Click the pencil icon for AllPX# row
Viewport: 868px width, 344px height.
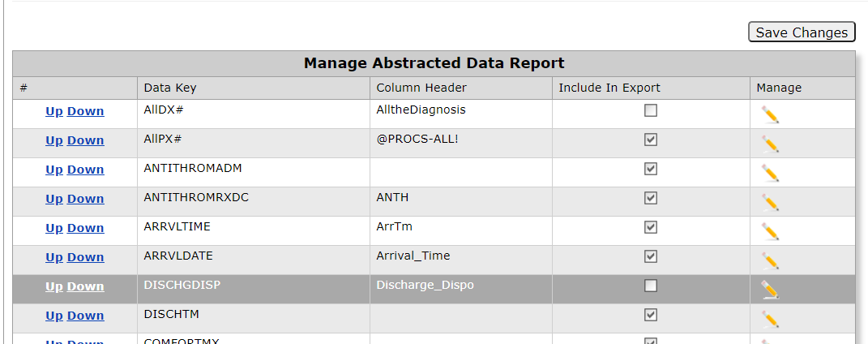[x=770, y=144]
